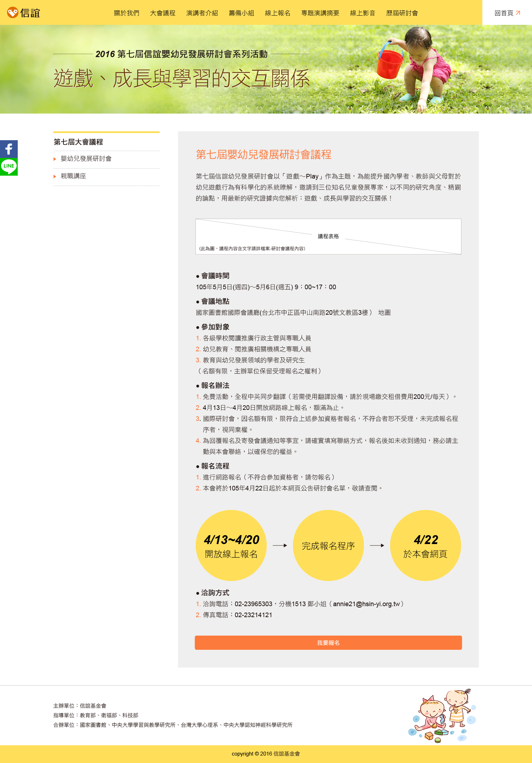Viewport: 532px width, 763px height.
Task: Go to the 演講者介紹 menu item
Action: coord(202,13)
